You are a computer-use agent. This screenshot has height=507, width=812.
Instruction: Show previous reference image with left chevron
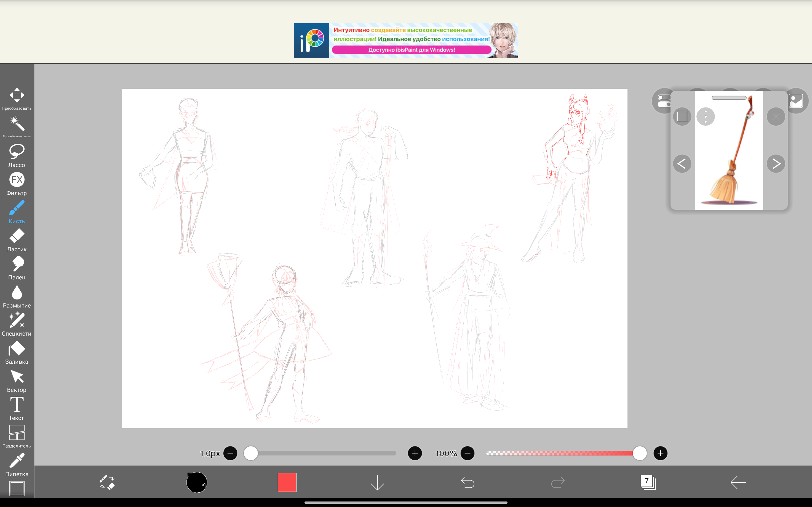tap(682, 164)
